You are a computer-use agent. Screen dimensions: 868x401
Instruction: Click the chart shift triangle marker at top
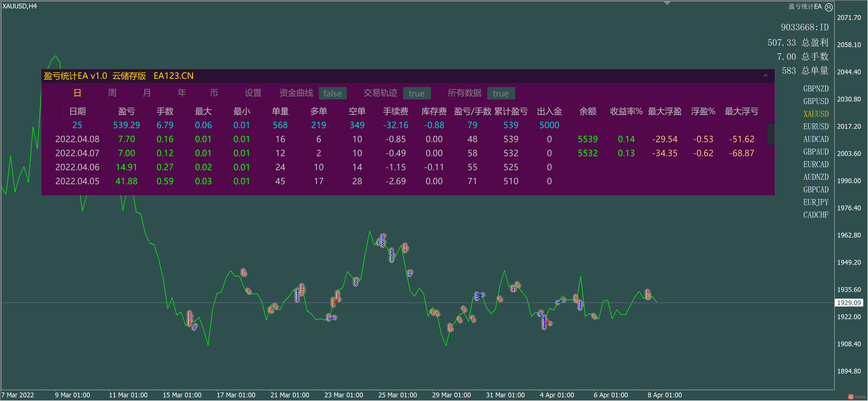tap(667, 3)
